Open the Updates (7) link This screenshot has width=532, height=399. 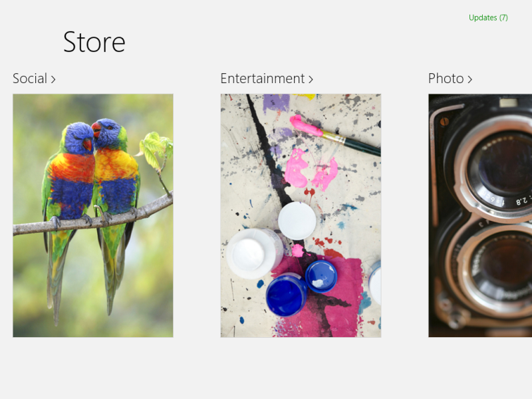(488, 18)
